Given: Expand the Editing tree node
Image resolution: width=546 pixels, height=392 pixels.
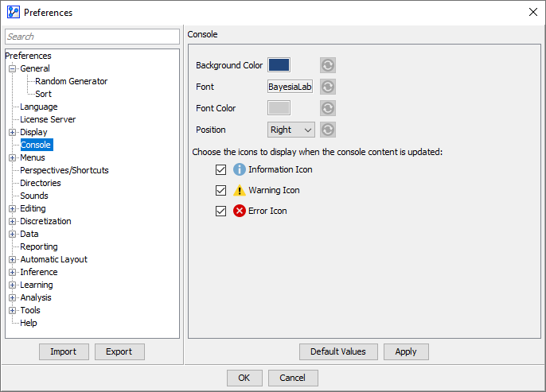Looking at the screenshot, I should (x=12, y=208).
